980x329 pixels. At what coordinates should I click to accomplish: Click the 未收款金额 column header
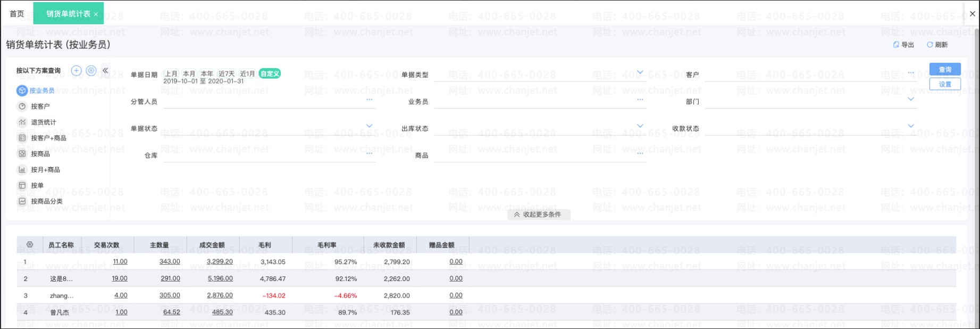click(x=389, y=245)
